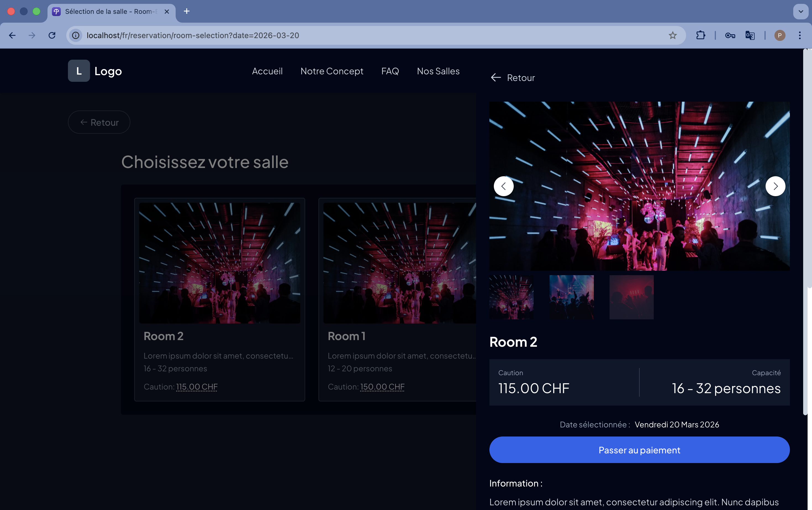Screen dimensions: 812x510
Task: Click the previous image carousel arrow
Action: (503, 186)
